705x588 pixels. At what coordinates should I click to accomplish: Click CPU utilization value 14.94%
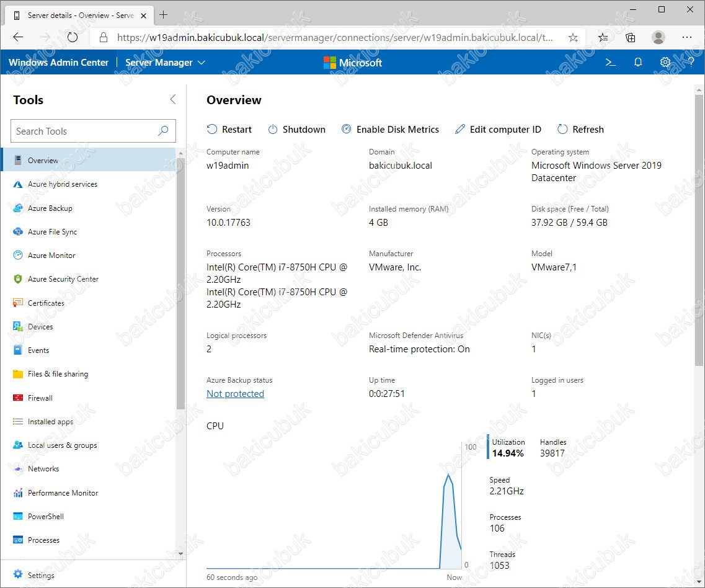tap(508, 453)
